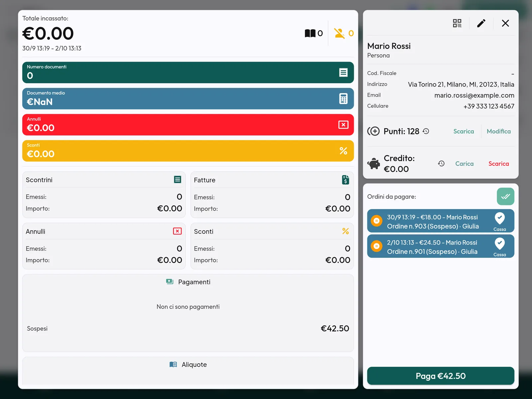Click the calculator icon in Documento medio card
The width and height of the screenshot is (532, 399).
click(343, 99)
